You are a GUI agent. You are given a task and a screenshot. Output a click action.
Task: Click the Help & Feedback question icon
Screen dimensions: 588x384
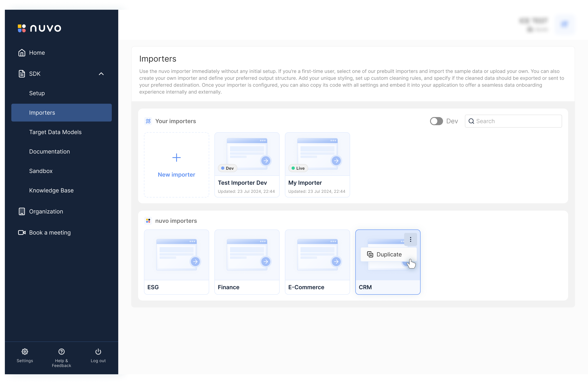[x=62, y=351]
